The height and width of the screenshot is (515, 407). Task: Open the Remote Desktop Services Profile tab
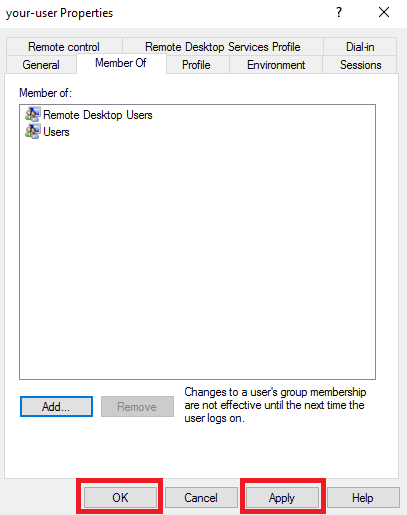click(223, 47)
